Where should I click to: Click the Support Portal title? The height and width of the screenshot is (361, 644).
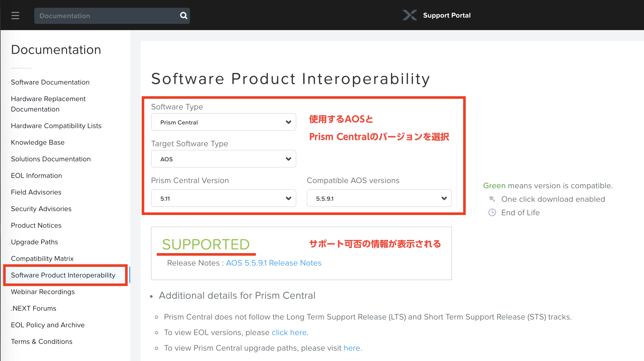pyautogui.click(x=447, y=15)
